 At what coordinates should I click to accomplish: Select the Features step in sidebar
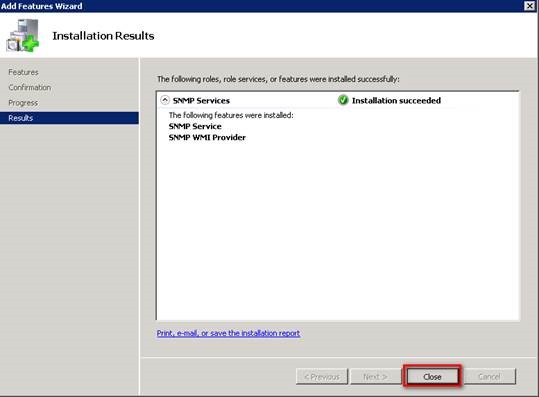click(x=23, y=72)
